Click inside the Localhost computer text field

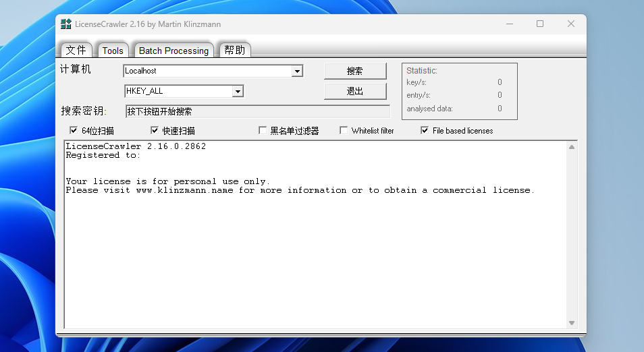(x=207, y=71)
